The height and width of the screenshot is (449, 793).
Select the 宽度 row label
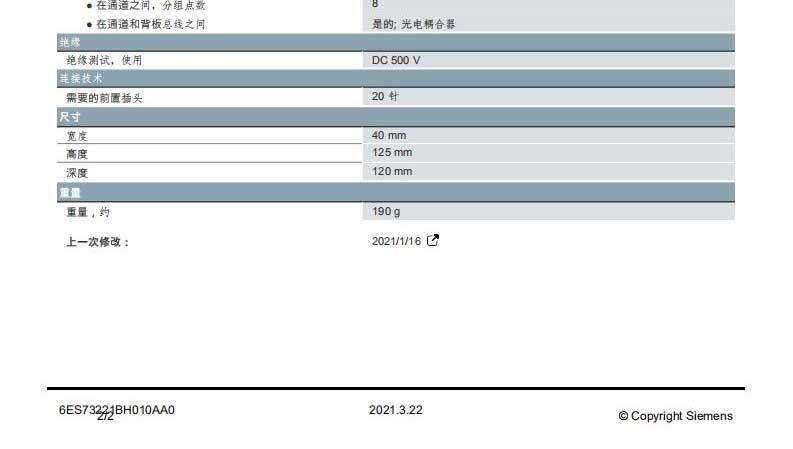pos(77,136)
